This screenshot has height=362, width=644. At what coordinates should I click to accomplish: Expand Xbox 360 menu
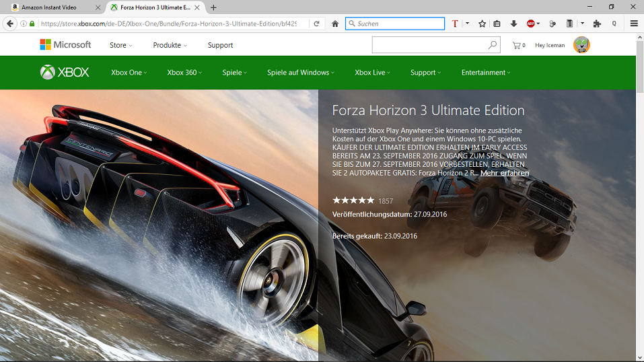coord(184,72)
